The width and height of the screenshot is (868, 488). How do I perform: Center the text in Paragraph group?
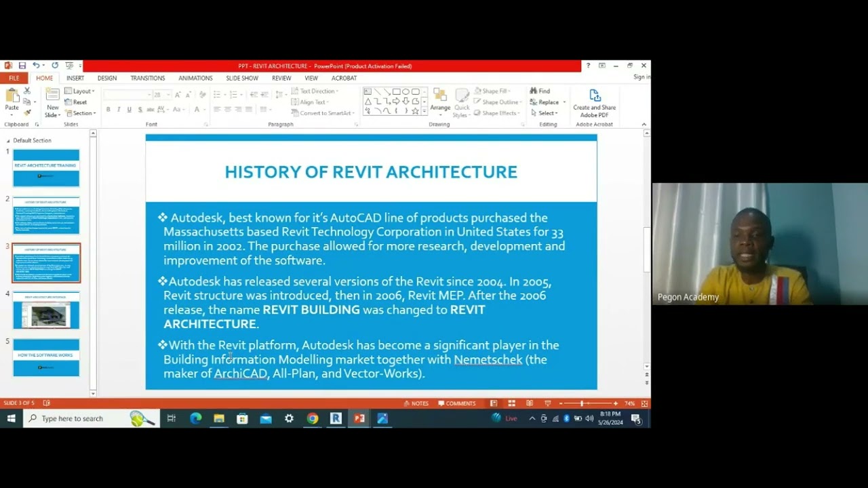[x=227, y=109]
